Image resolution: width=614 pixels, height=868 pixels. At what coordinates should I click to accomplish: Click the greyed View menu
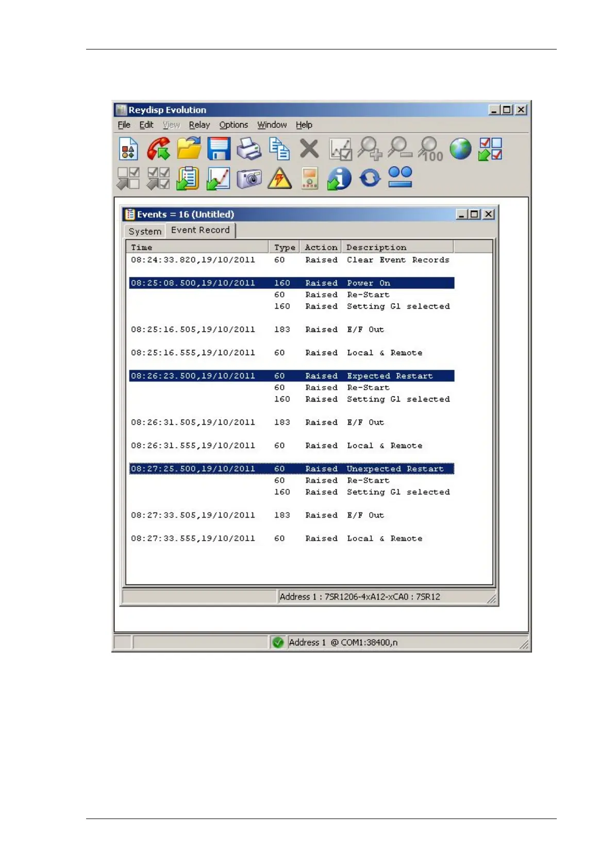[171, 125]
